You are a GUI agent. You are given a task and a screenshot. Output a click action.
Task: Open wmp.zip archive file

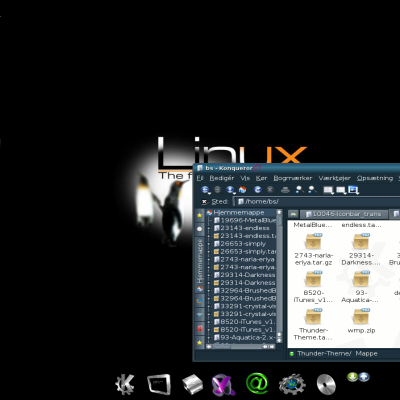point(361,321)
